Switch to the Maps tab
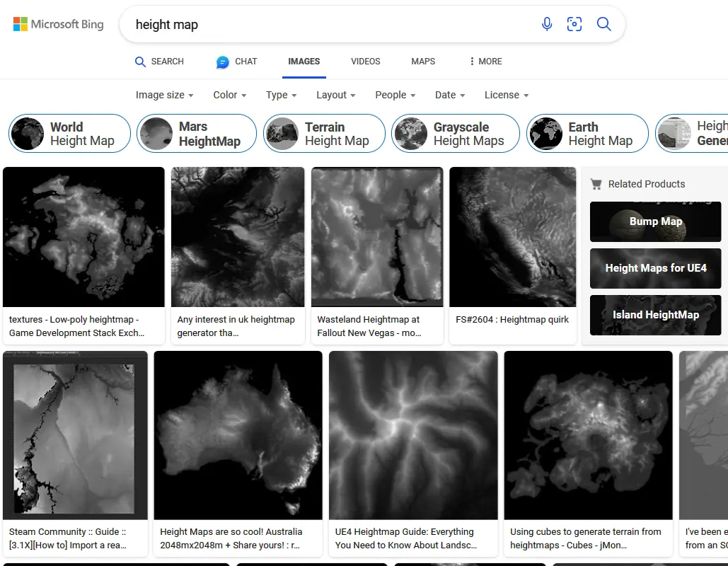The image size is (728, 566). [423, 62]
